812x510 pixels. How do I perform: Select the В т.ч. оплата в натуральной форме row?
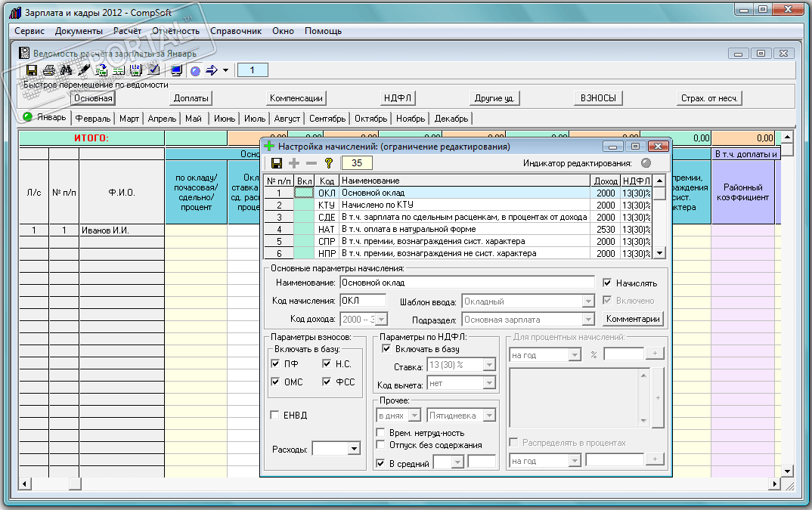click(x=457, y=229)
